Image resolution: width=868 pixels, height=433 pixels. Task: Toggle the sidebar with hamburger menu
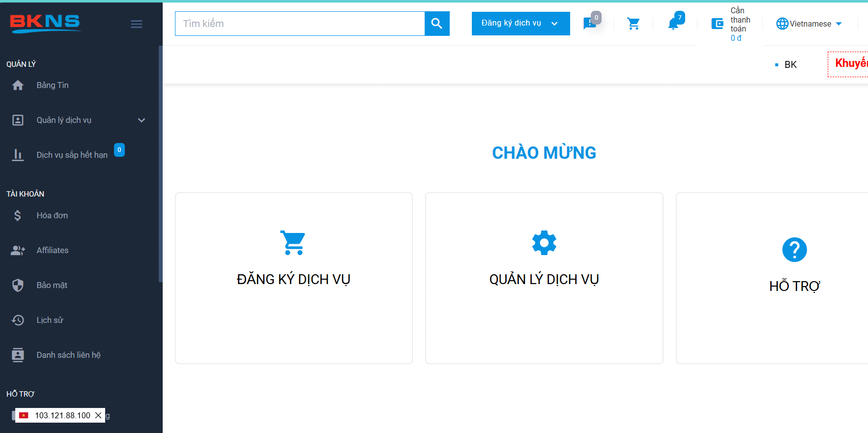[137, 24]
